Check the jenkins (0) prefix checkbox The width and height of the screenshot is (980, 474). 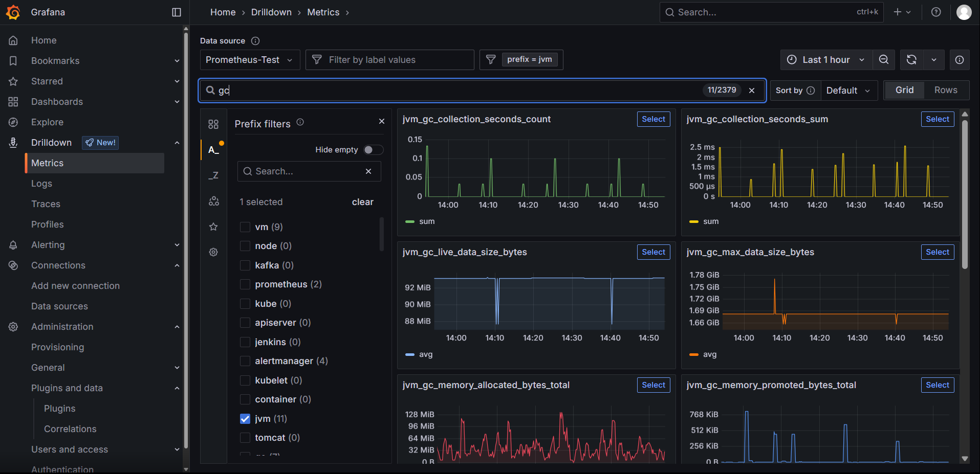tap(245, 342)
